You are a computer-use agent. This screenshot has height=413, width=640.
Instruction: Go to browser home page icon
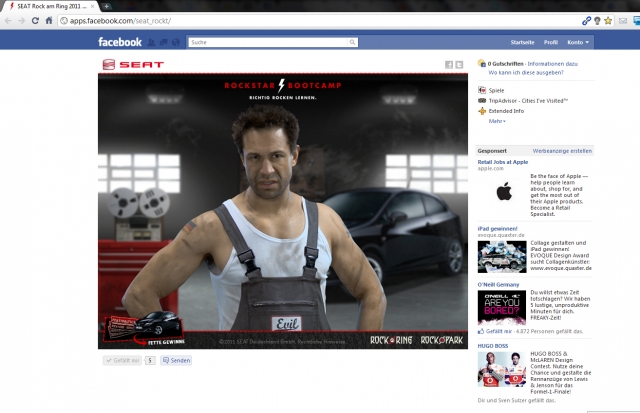click(x=49, y=20)
